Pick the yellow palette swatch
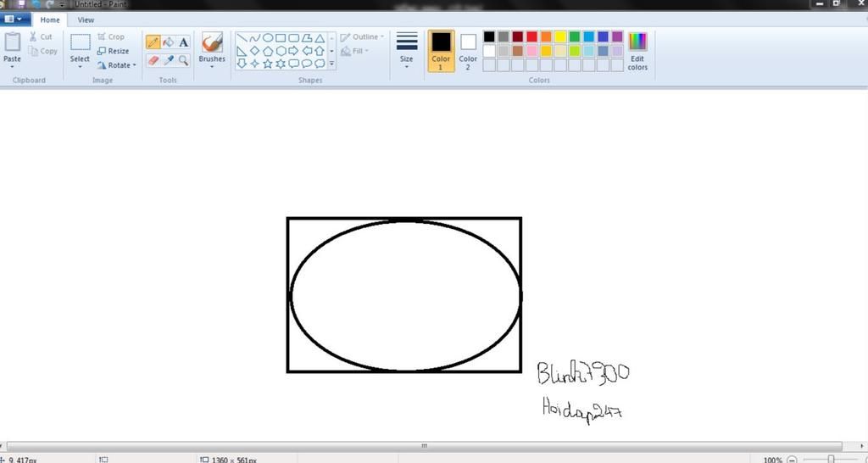This screenshot has width=868, height=463. (560, 36)
